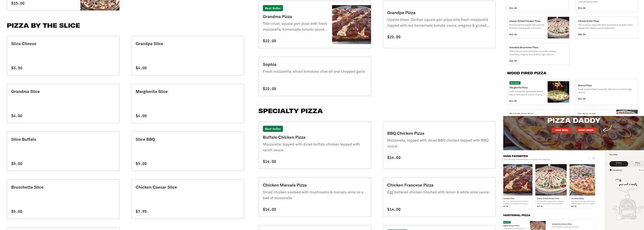The image size is (644, 230).
Task: Open the Chicken Marsala Pizza item
Action: click(x=315, y=197)
